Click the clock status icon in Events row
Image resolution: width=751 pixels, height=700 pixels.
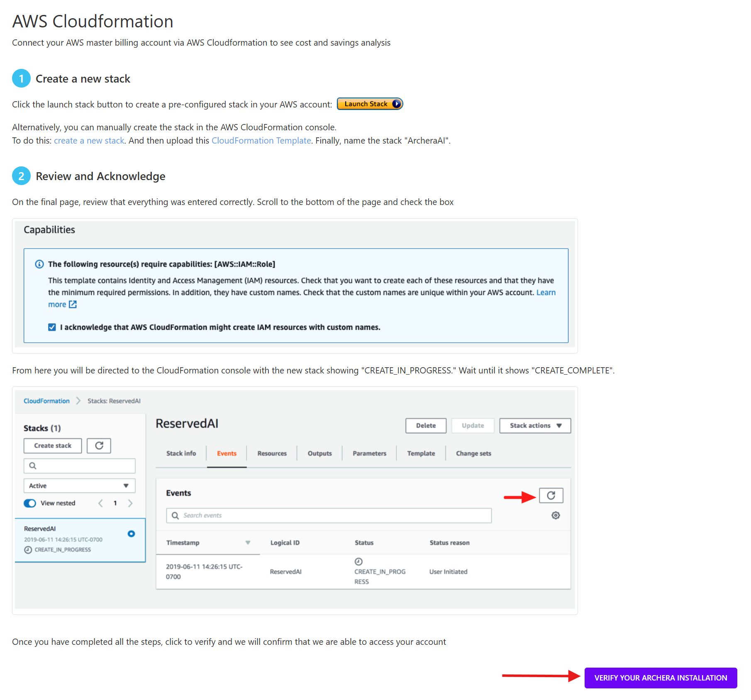tap(359, 562)
